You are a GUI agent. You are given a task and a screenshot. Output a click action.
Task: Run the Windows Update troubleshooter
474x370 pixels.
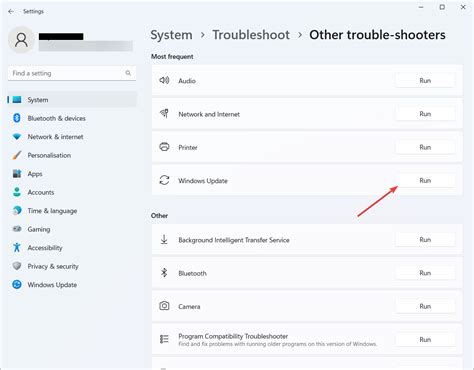pos(425,180)
